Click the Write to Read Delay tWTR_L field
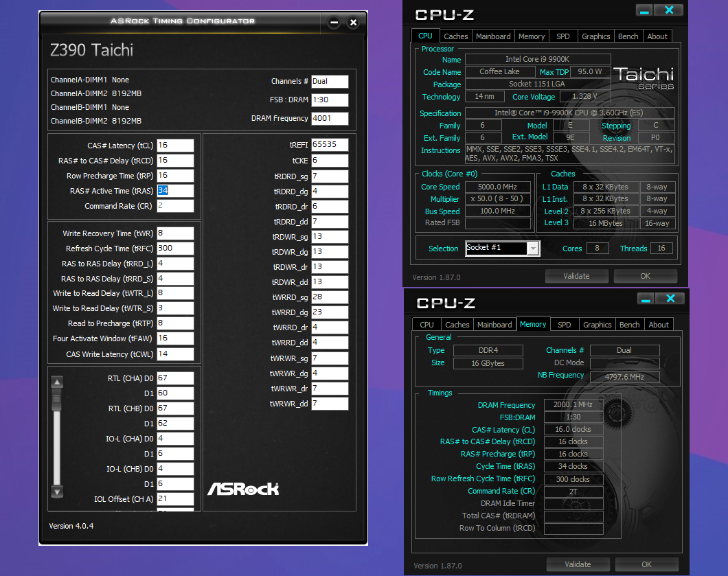The height and width of the screenshot is (576, 728). (x=175, y=293)
